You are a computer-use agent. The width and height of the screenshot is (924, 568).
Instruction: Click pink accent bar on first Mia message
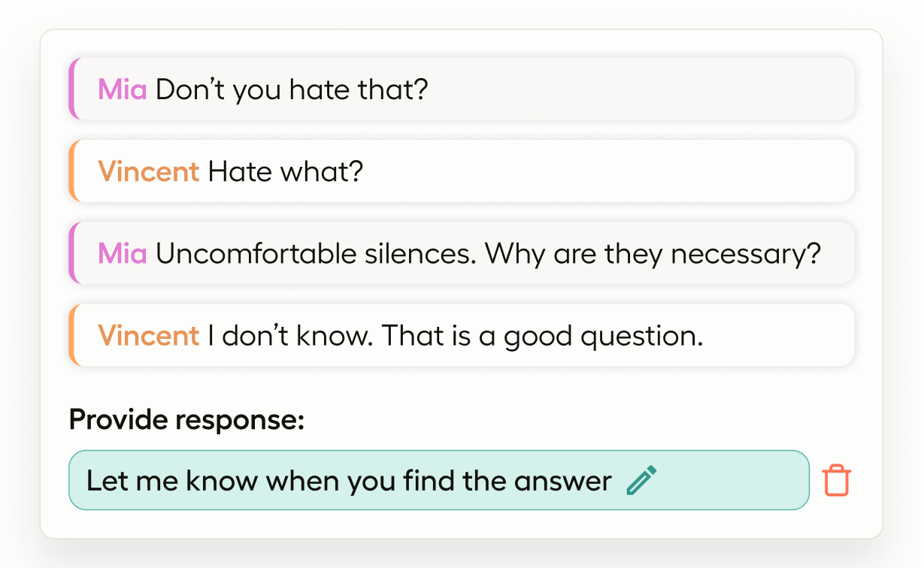[x=72, y=89]
